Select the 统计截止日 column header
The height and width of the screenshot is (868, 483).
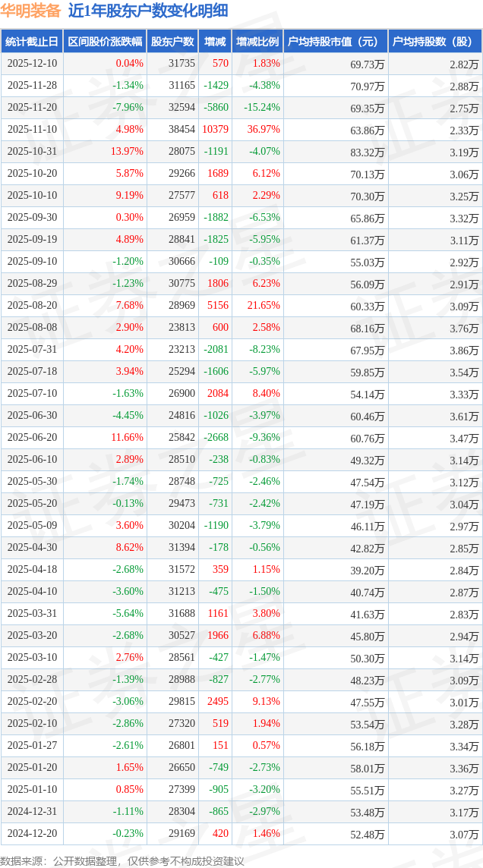pos(32,42)
